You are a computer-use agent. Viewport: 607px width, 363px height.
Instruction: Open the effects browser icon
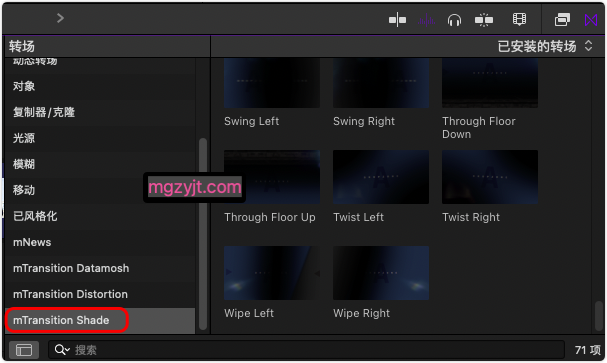(562, 19)
